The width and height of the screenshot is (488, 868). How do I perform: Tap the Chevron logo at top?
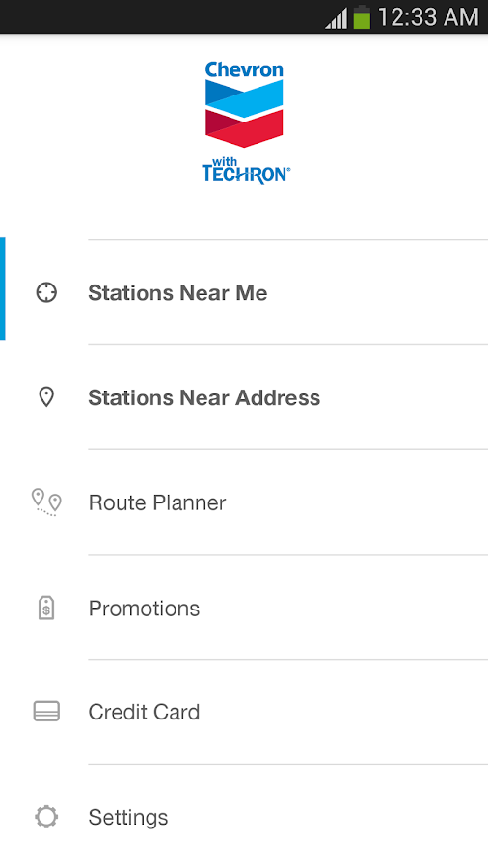click(x=245, y=122)
